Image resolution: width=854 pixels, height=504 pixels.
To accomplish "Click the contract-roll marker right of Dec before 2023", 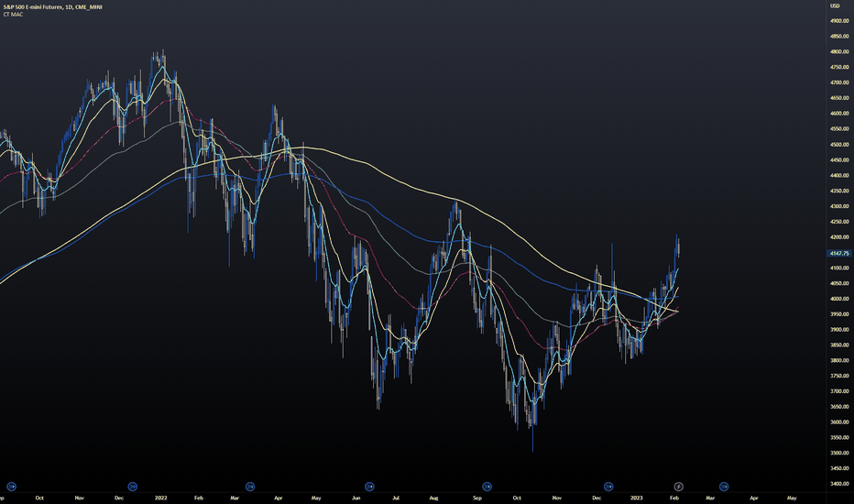I will [x=608, y=487].
